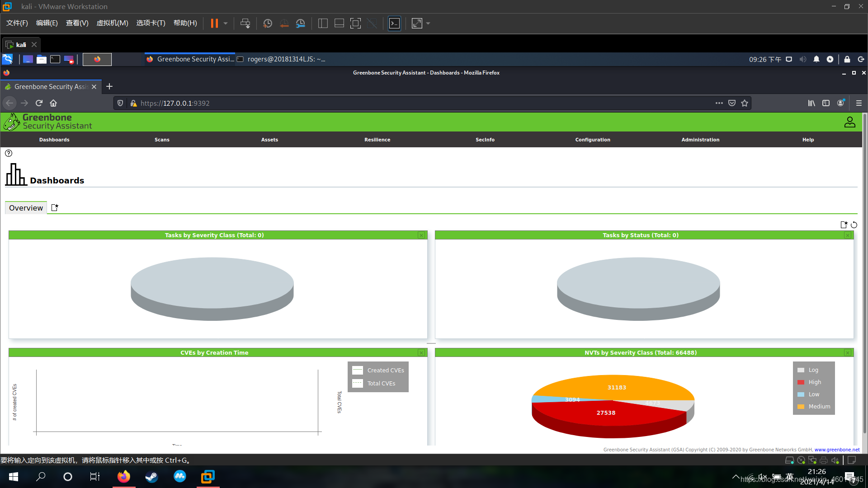Switch to the rogers@20181314LJS terminal window
The width and height of the screenshot is (868, 488).
[x=281, y=59]
